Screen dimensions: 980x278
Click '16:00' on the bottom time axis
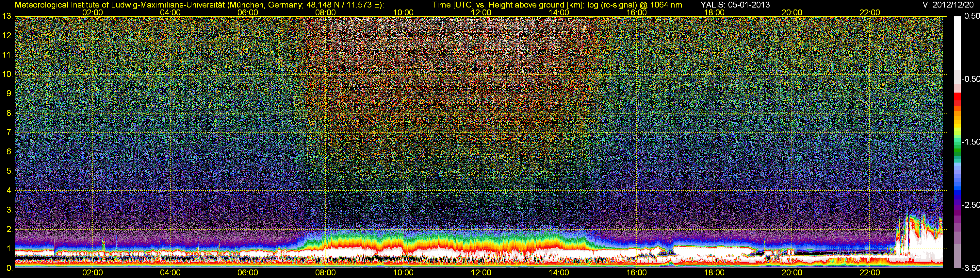coord(636,273)
